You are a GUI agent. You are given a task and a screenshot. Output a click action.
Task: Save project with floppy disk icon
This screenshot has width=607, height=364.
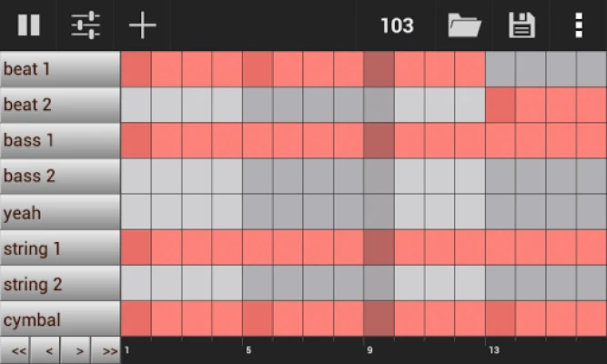point(521,25)
